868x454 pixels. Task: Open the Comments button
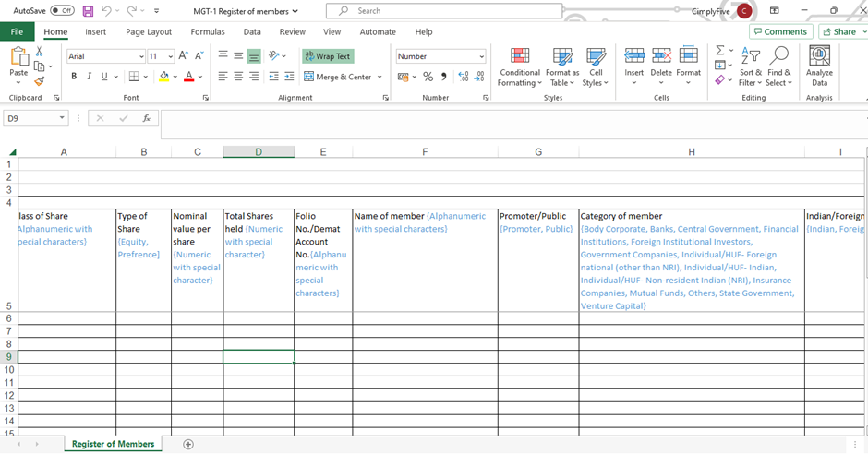[x=780, y=31]
